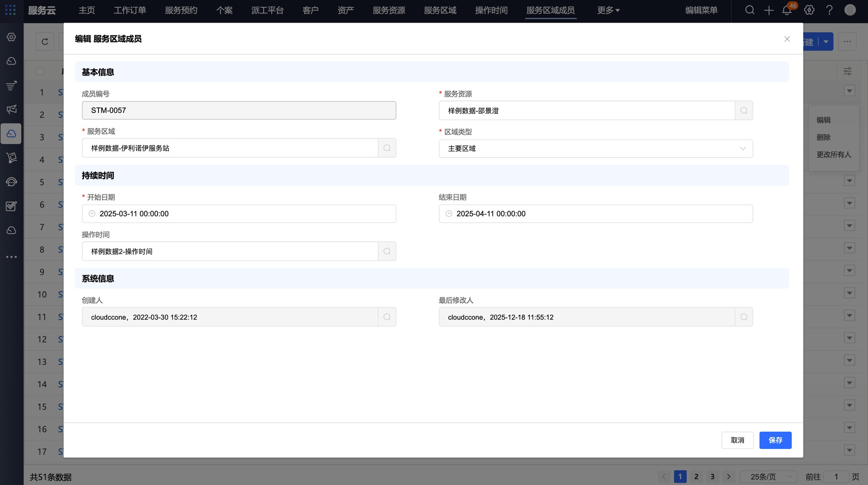Click the search icon in 服务资源 field

(x=743, y=111)
